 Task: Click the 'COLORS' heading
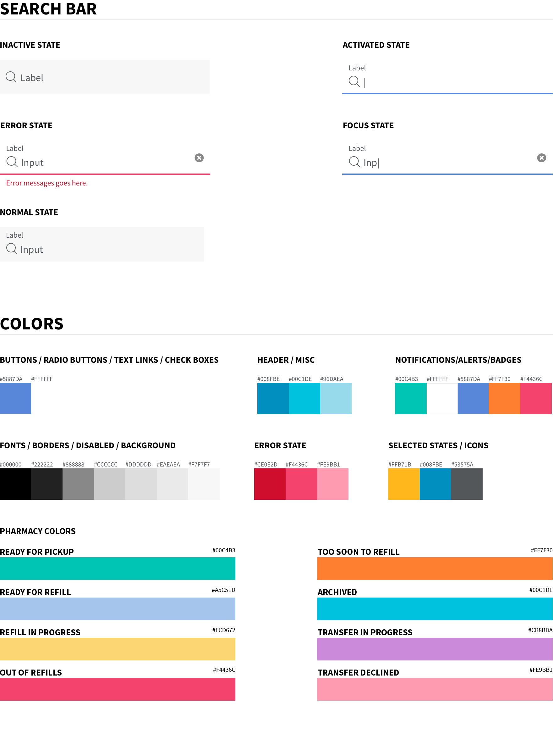click(32, 324)
